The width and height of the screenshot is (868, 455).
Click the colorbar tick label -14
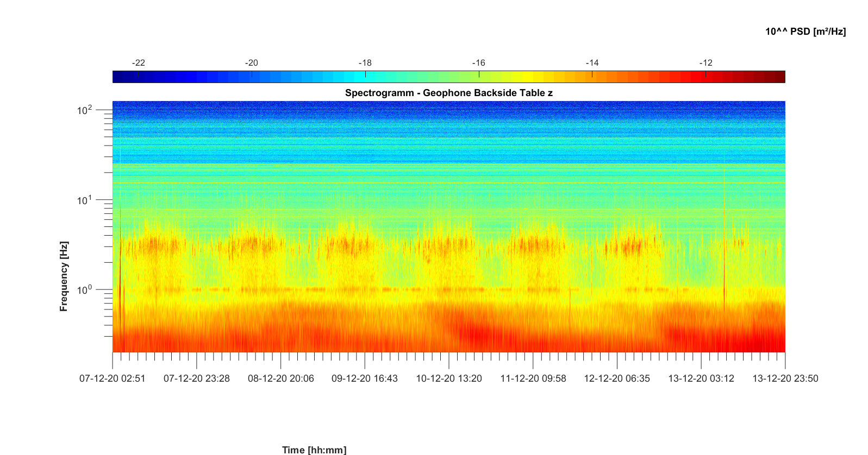click(x=592, y=63)
